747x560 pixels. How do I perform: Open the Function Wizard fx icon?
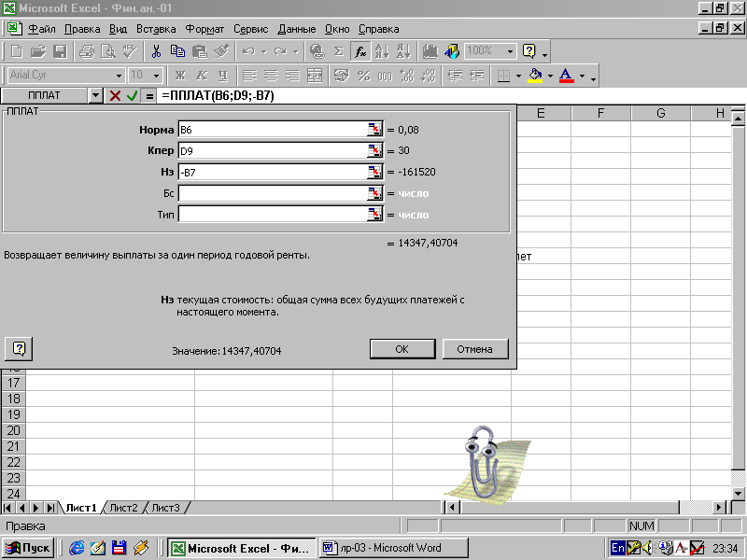coord(360,51)
